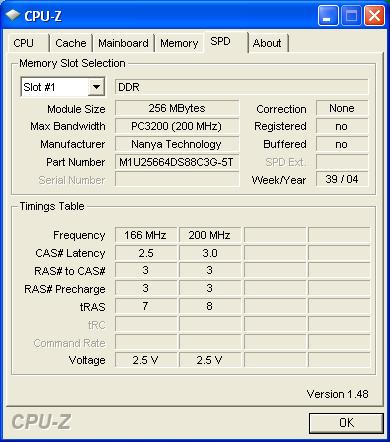Screen dimensions: 390x442
Task: Click the 256 MBytes module size value
Action: tap(177, 108)
